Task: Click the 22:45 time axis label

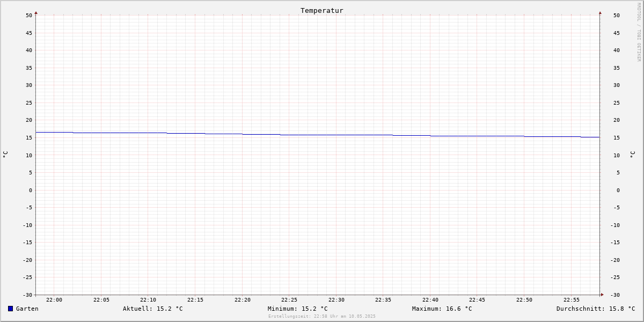Action: 477,299
